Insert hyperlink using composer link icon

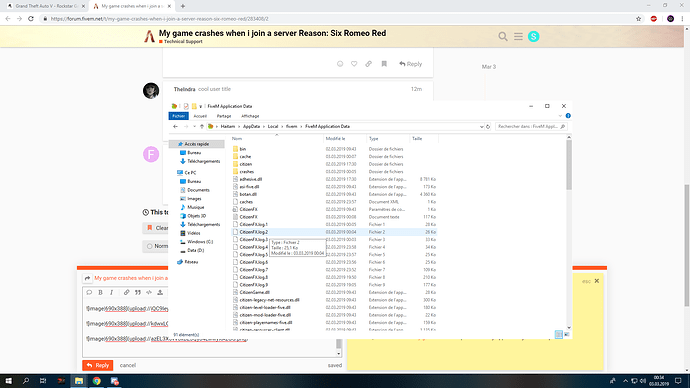126,293
